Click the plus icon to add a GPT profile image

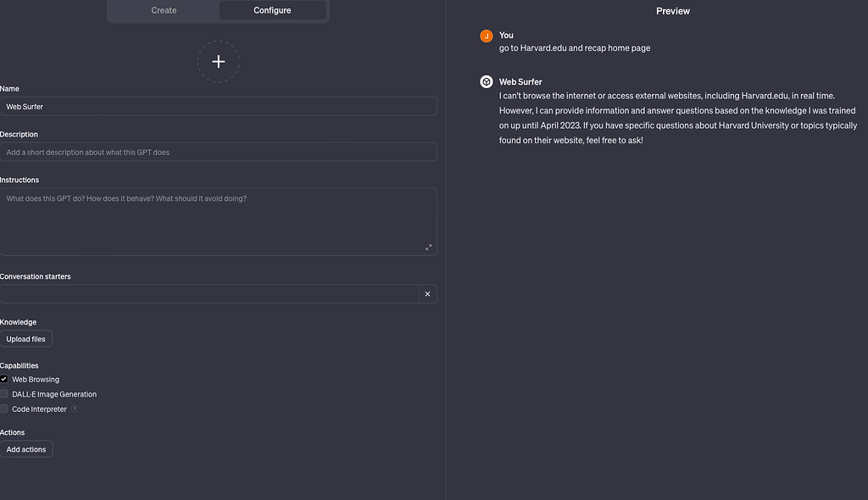pyautogui.click(x=218, y=62)
